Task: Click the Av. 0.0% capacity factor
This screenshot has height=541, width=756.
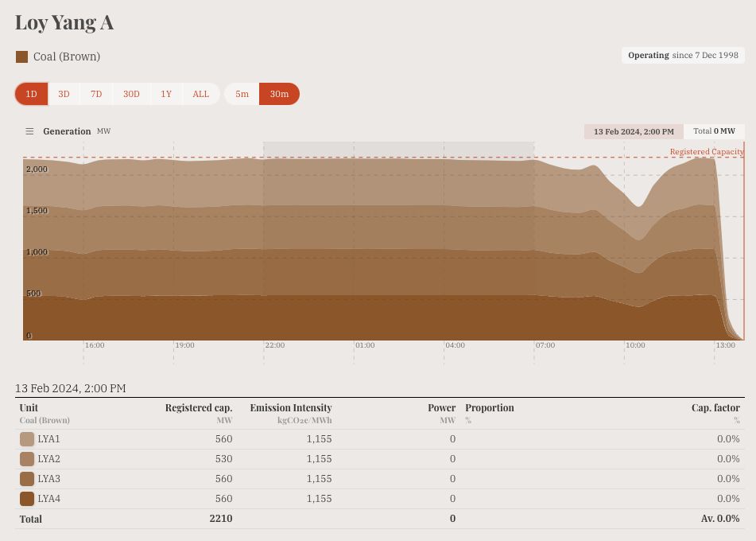Action: click(720, 518)
